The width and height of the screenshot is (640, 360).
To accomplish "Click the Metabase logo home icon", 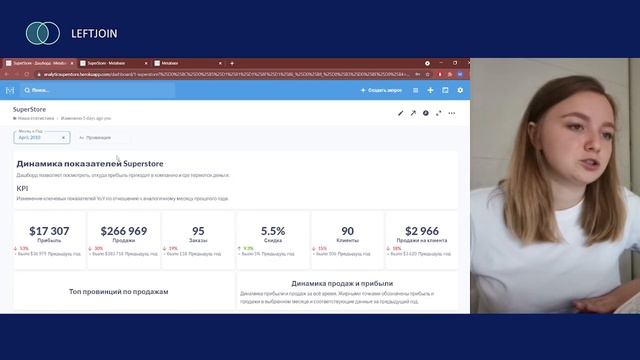I will click(x=10, y=90).
